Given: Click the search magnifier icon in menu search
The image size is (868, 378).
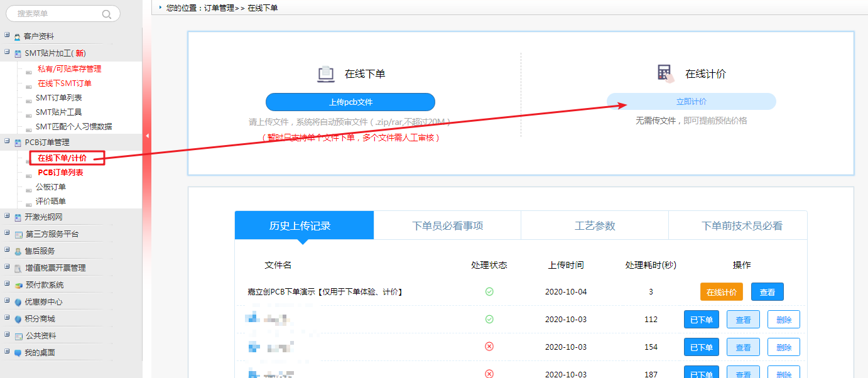Looking at the screenshot, I should pyautogui.click(x=107, y=14).
